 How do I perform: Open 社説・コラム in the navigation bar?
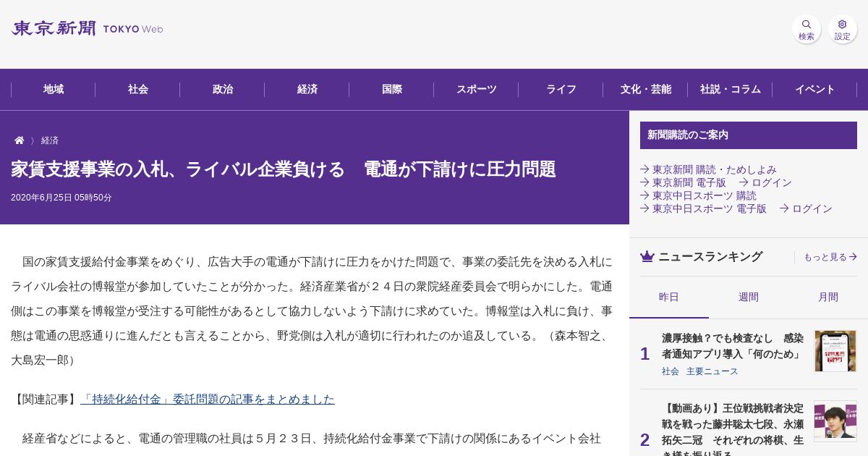click(731, 89)
